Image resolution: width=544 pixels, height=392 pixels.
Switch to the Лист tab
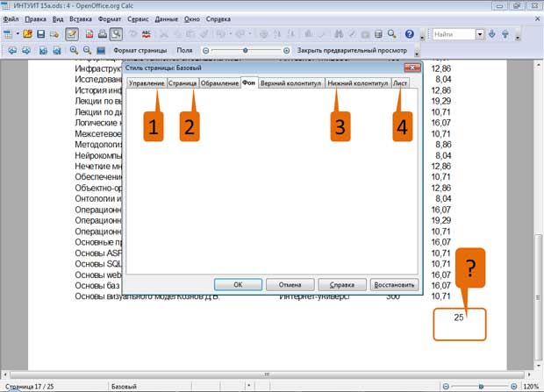pos(400,83)
